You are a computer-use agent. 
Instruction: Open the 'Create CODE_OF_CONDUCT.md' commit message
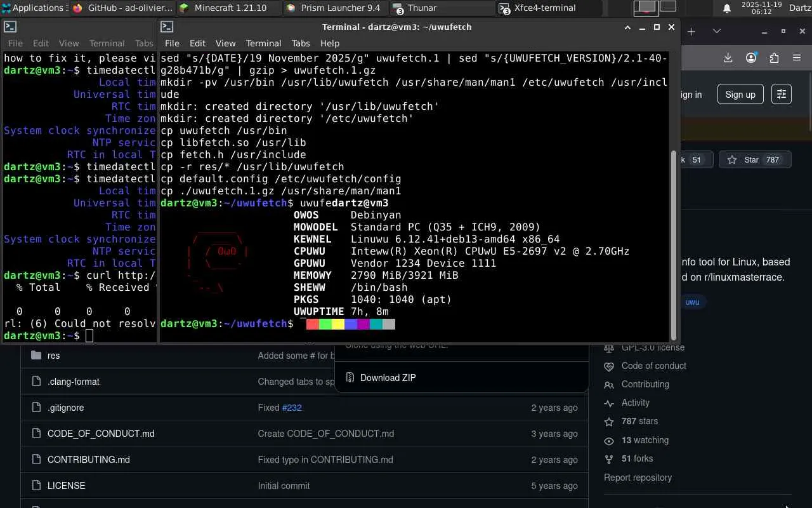tap(326, 434)
